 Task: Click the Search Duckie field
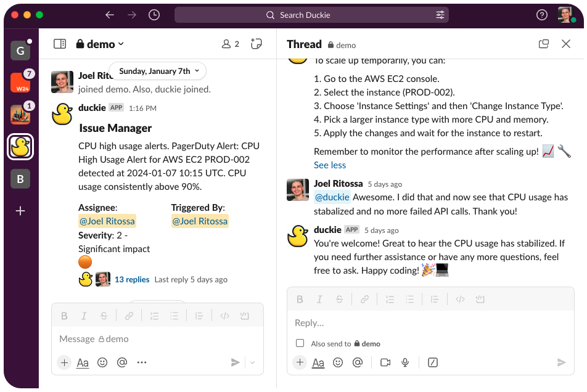point(311,15)
